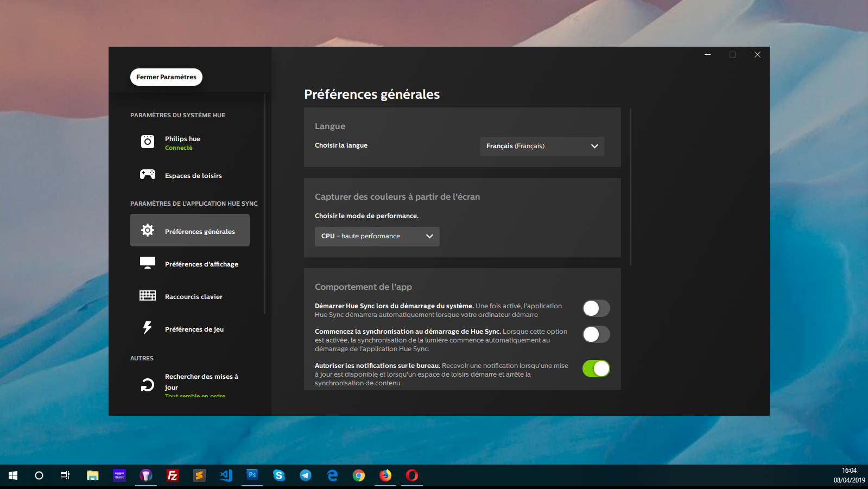Enable Hue Sync start at system startup
Viewport: 868px width, 489px height.
pyautogui.click(x=596, y=308)
